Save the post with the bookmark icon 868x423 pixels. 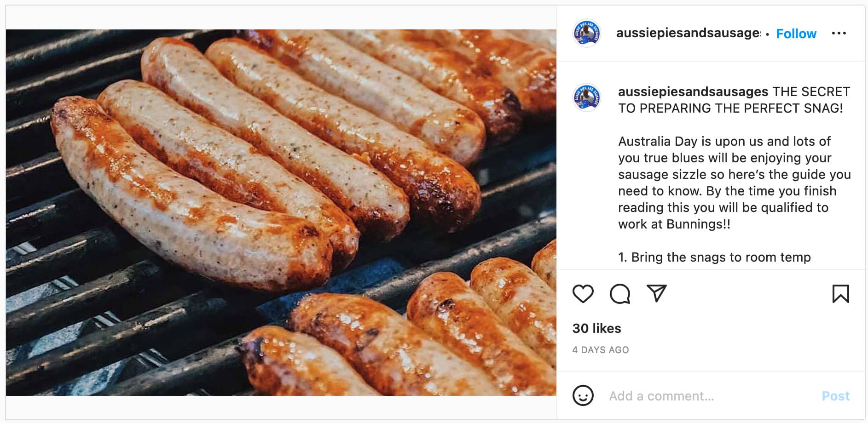(840, 294)
